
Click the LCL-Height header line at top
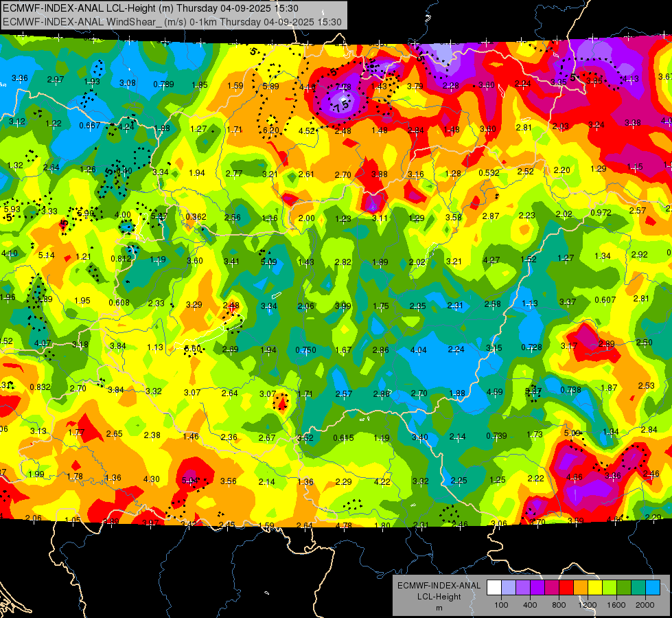pyautogui.click(x=150, y=8)
